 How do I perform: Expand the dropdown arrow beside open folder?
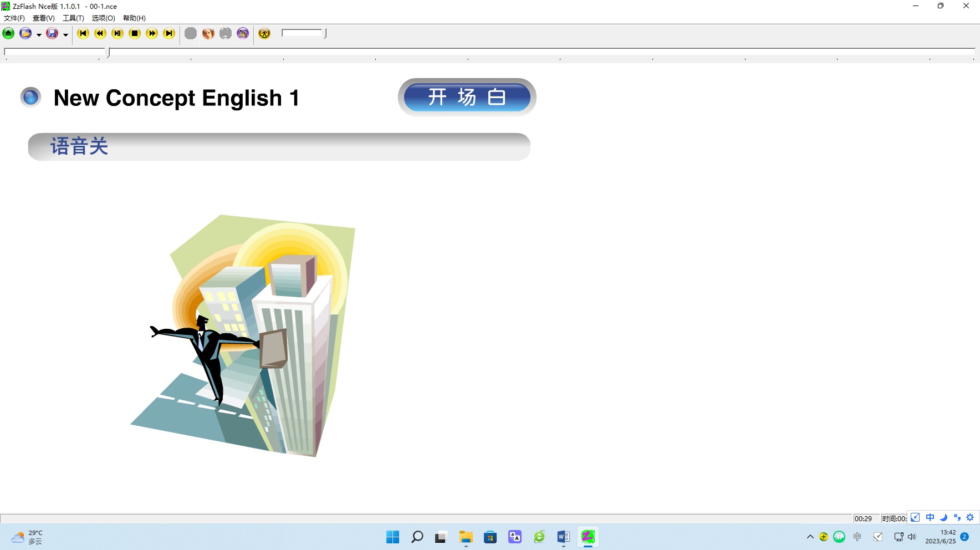[x=39, y=34]
